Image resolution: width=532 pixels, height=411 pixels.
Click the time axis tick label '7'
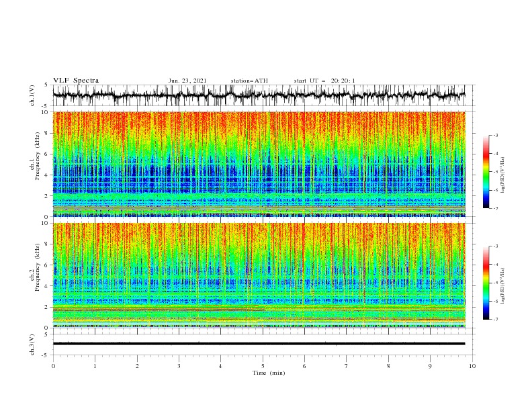(x=347, y=366)
